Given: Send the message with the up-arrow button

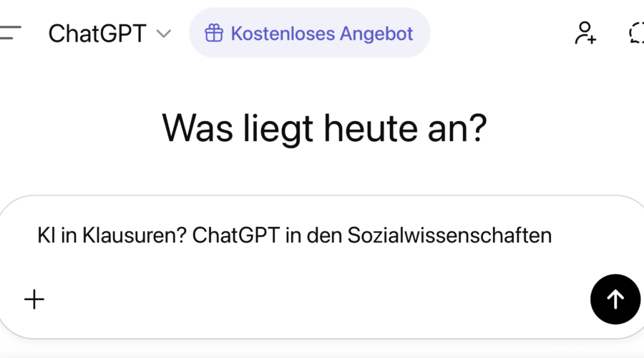Looking at the screenshot, I should point(615,299).
